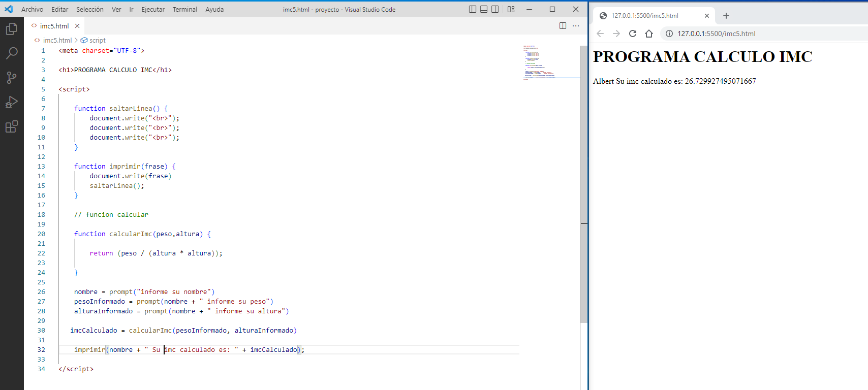Click imc5.html in the breadcrumb
Image resolution: width=868 pixels, height=390 pixels.
pos(57,40)
